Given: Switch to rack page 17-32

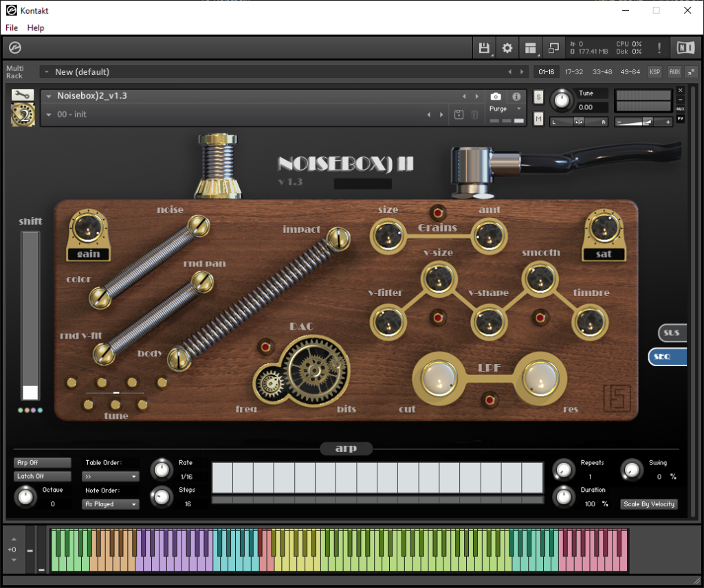Looking at the screenshot, I should tap(574, 71).
